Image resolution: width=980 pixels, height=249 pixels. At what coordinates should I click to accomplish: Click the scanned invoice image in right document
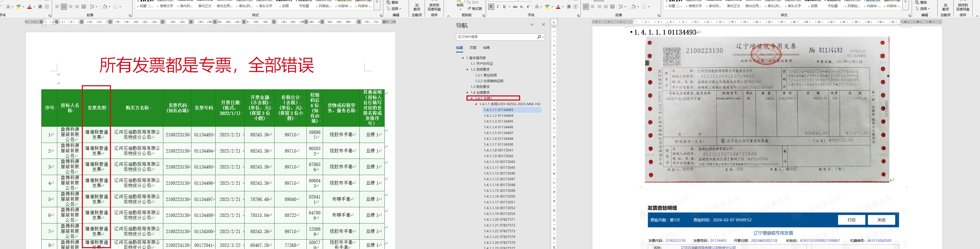pos(767,109)
